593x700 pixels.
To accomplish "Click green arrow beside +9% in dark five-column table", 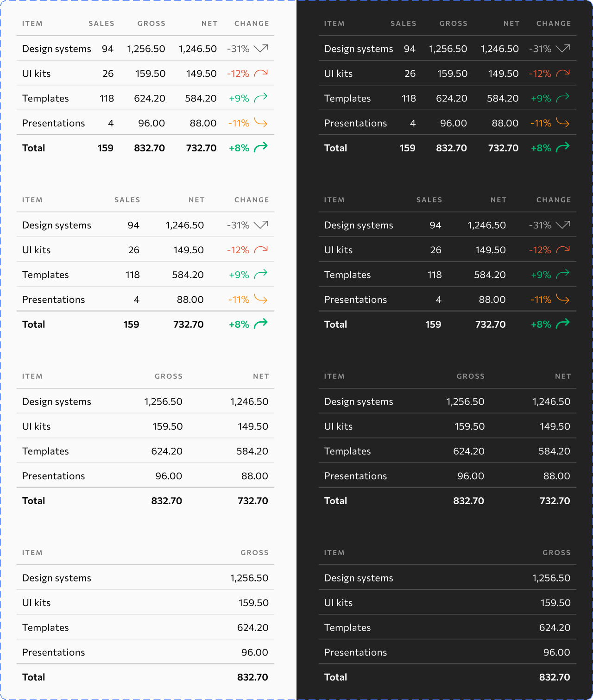I will click(562, 98).
